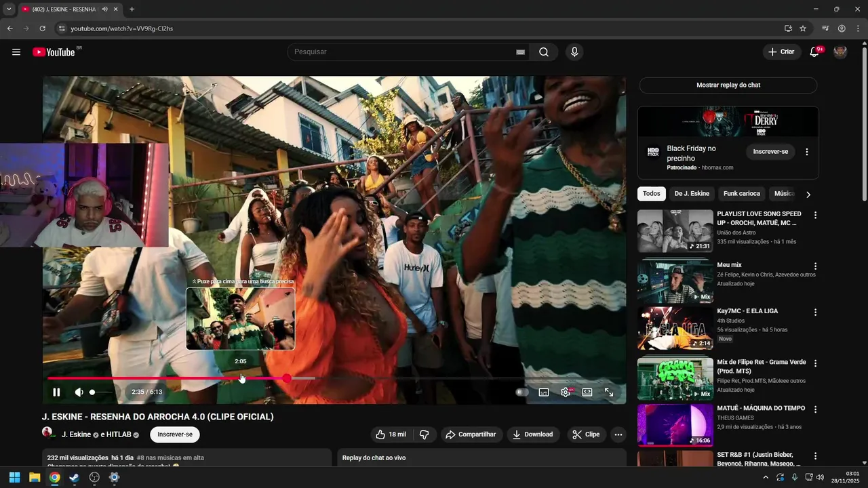The image size is (868, 488).
Task: Open File Explorer from taskbar
Action: point(35,477)
